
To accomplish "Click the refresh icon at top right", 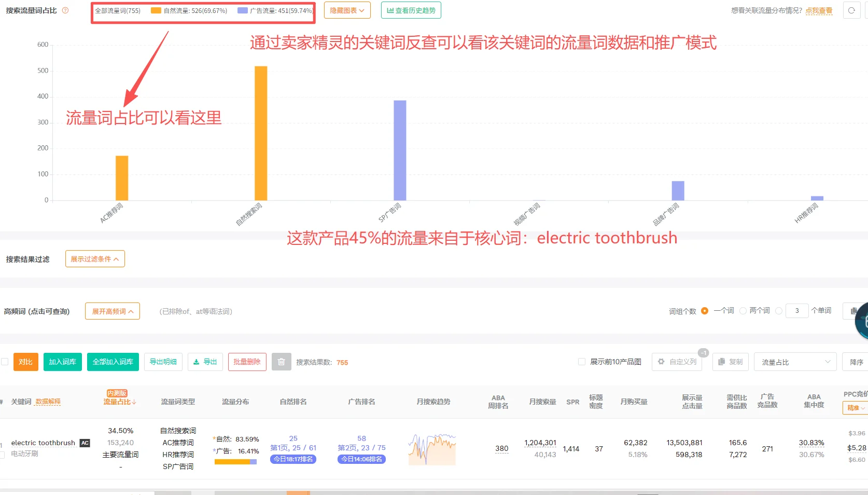I will pos(851,10).
